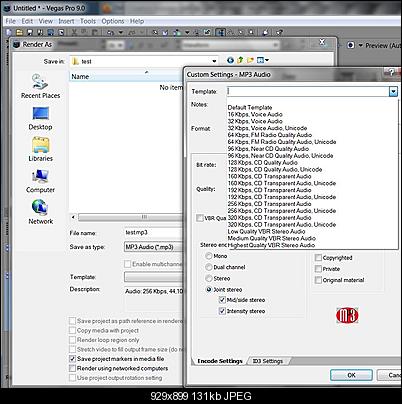Open Recent Places in the places bar
Image resolution: width=402 pixels, height=404 pixels.
click(x=40, y=86)
